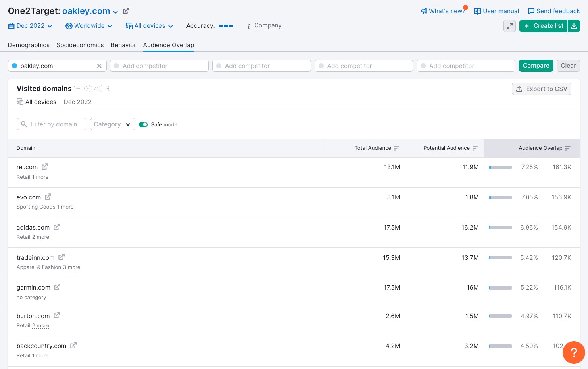
Task: Open the Worldwide location dropdown
Action: [89, 26]
